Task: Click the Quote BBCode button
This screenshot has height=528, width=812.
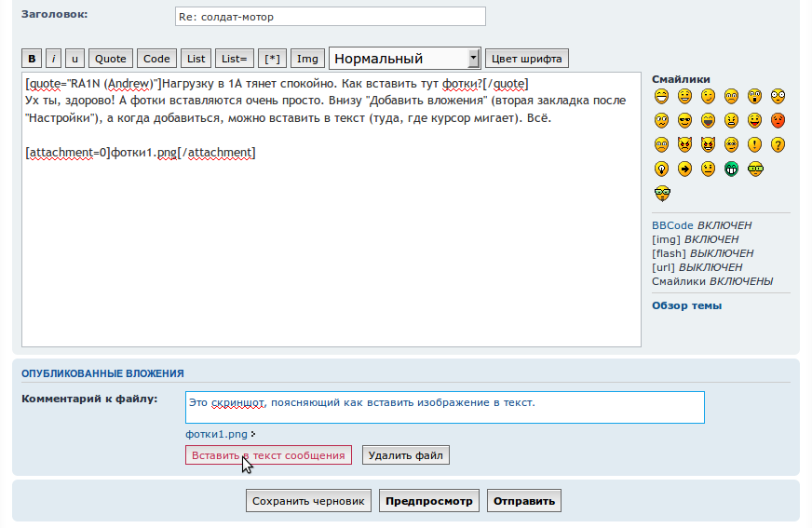Action: [x=111, y=59]
